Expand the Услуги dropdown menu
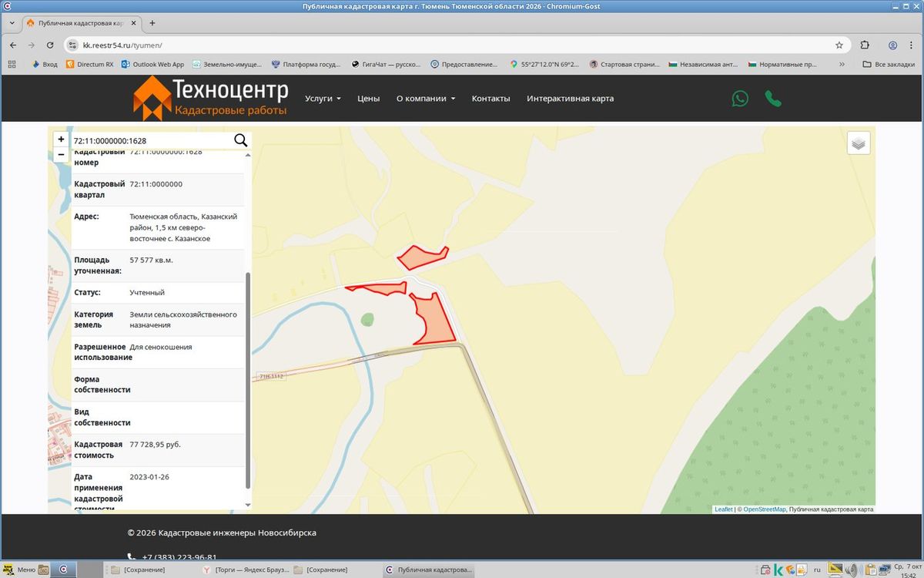 tap(323, 99)
